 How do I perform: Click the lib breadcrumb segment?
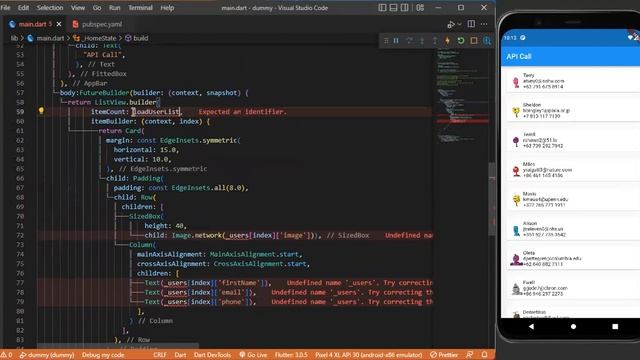click(x=14, y=38)
